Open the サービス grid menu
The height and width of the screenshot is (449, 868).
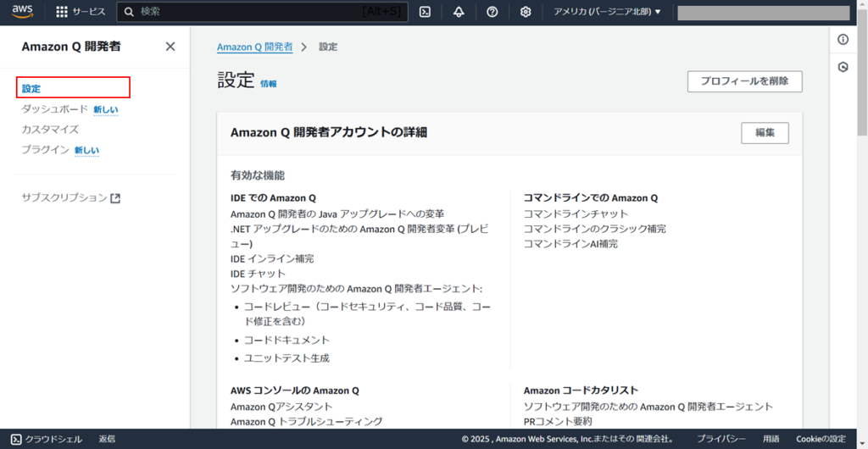(81, 12)
